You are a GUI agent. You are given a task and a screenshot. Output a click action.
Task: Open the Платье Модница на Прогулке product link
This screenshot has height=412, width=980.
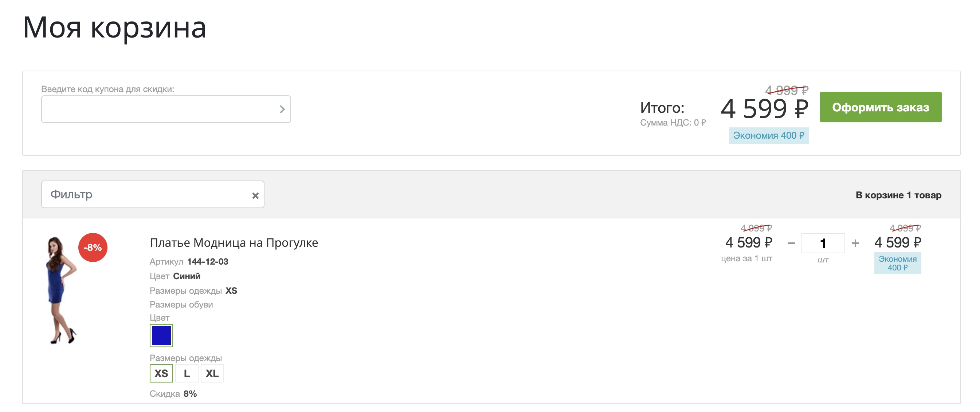coord(234,242)
